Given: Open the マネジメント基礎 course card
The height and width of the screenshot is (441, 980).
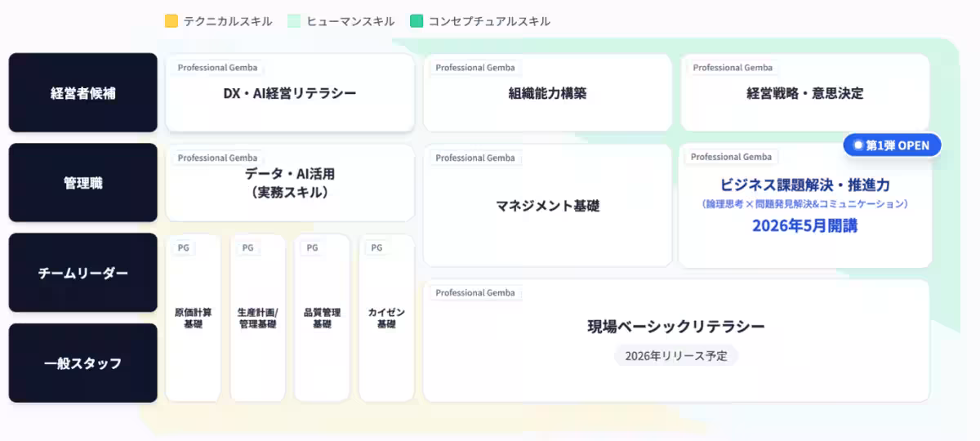Looking at the screenshot, I should point(547,206).
